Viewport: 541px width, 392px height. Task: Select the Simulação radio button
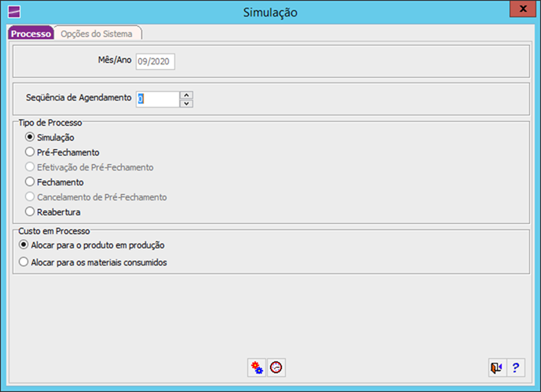[x=31, y=137]
